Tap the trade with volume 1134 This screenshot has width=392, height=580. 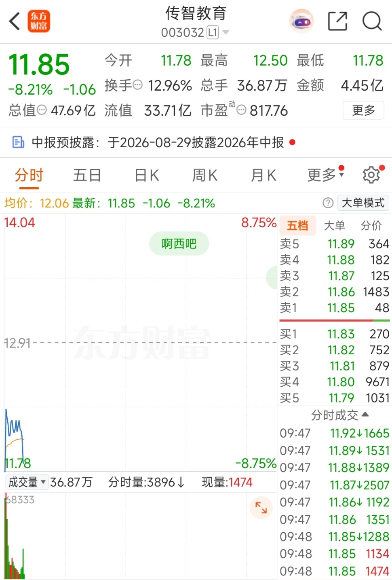tap(334, 554)
